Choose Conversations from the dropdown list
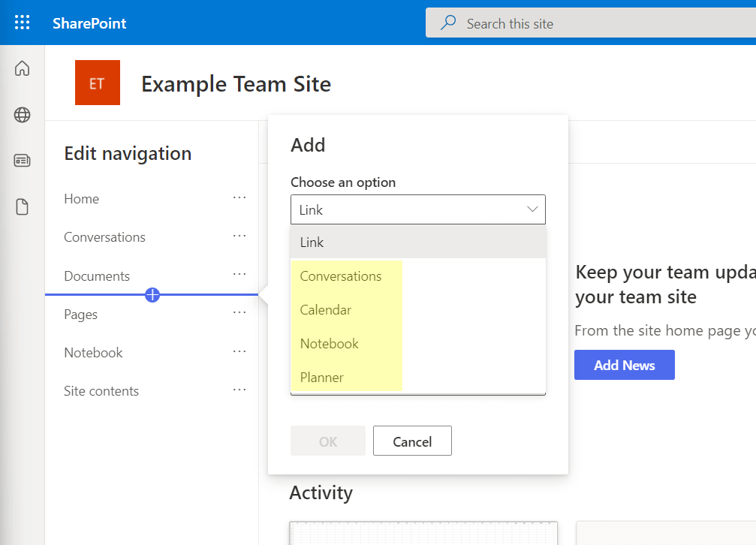The width and height of the screenshot is (756, 545). [418, 276]
